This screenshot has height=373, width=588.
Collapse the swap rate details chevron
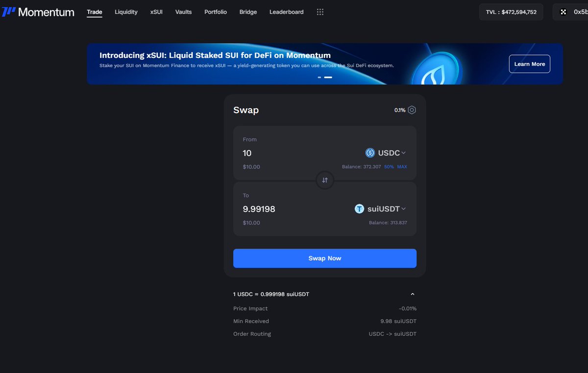coord(413,294)
